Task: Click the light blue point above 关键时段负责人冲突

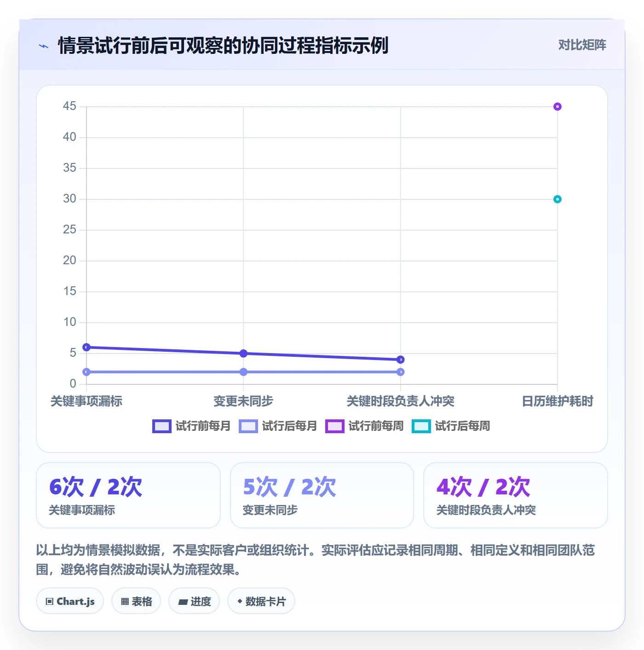Action: [400, 372]
